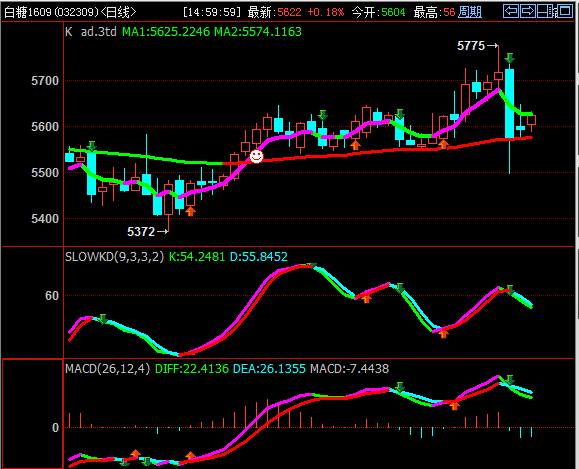Click orange up arrow near 5372 low
The width and height of the screenshot is (579, 469).
[190, 211]
